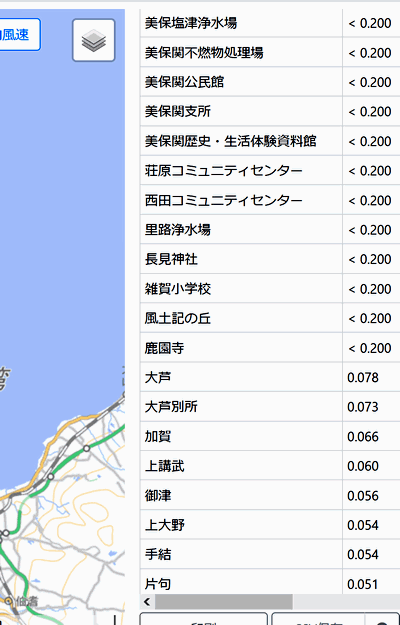Select 荘原コミュニティセンター row
This screenshot has height=625, width=400.
[270, 171]
